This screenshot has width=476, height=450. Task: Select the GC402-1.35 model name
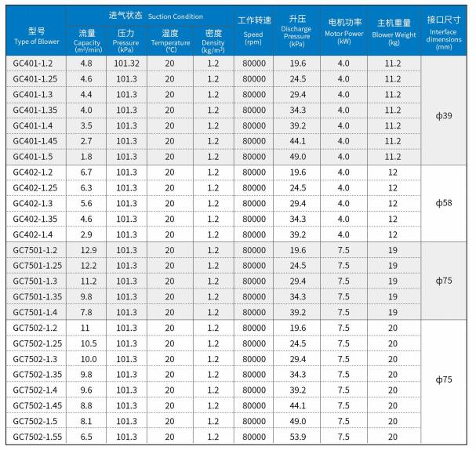point(35,219)
